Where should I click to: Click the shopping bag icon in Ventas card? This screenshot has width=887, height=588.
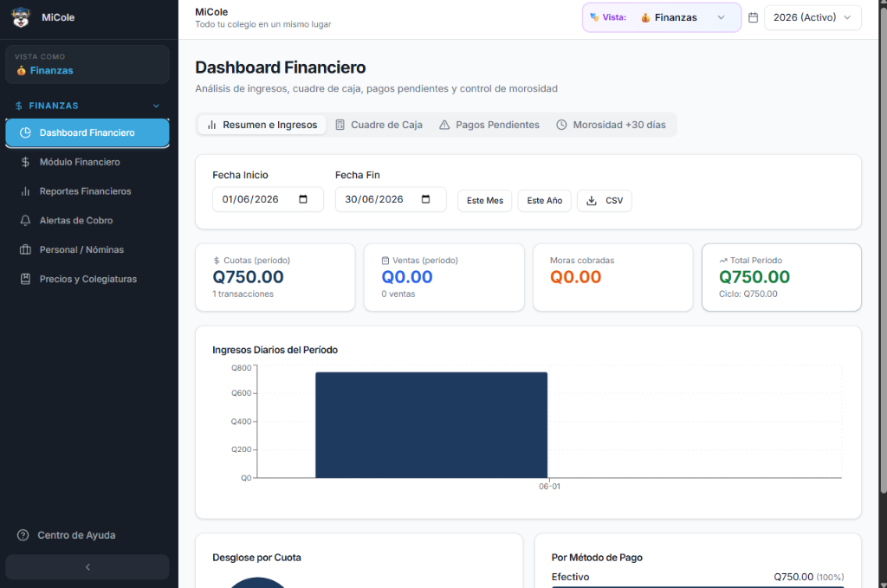click(385, 261)
